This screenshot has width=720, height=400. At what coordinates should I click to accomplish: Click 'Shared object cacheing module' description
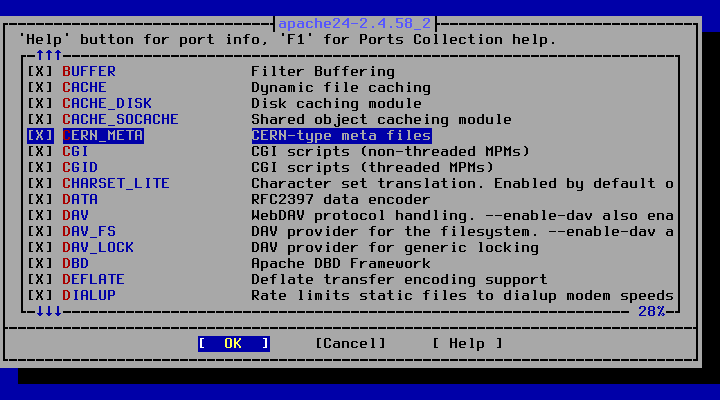[382, 120]
